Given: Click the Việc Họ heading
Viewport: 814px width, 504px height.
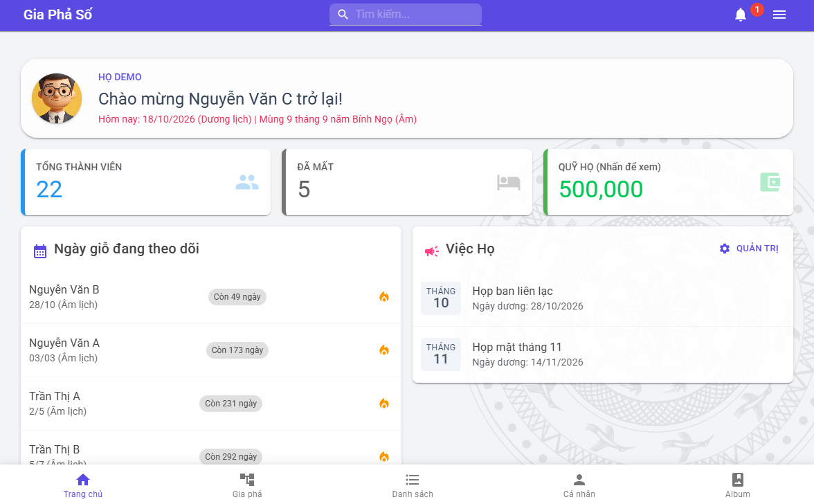Looking at the screenshot, I should (x=471, y=249).
